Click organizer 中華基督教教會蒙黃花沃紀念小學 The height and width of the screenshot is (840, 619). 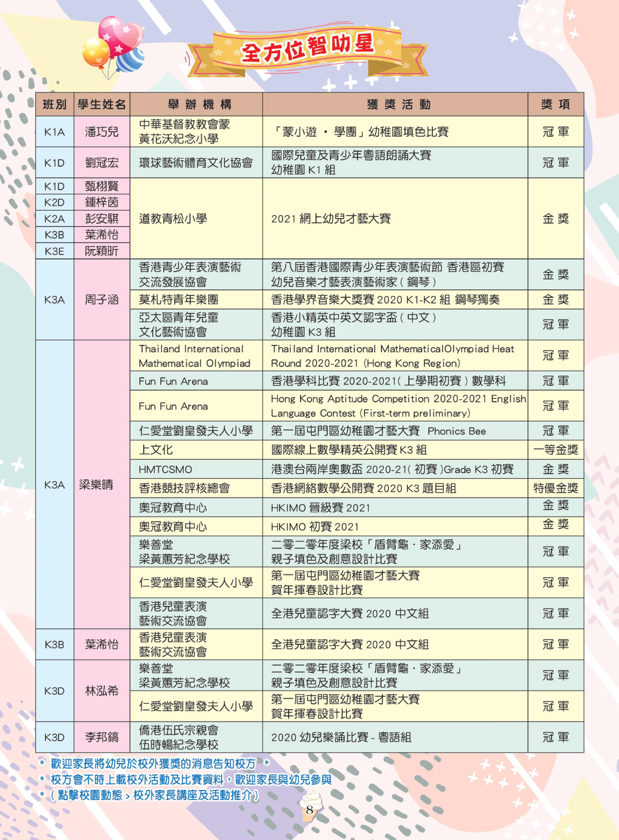click(184, 132)
